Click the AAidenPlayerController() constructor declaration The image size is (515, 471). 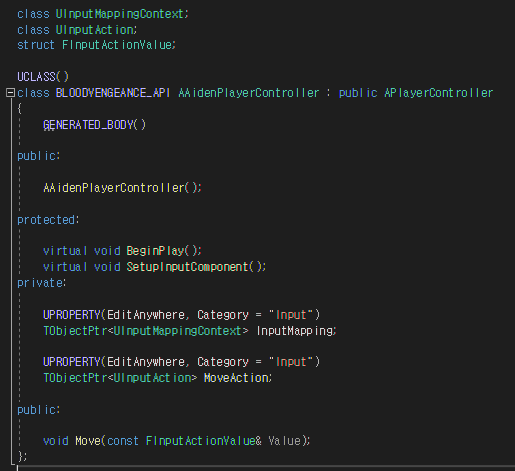[x=122, y=188]
